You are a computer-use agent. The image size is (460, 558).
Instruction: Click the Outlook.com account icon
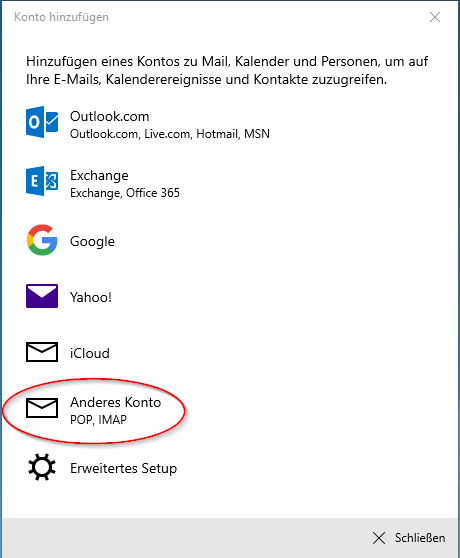[42, 122]
